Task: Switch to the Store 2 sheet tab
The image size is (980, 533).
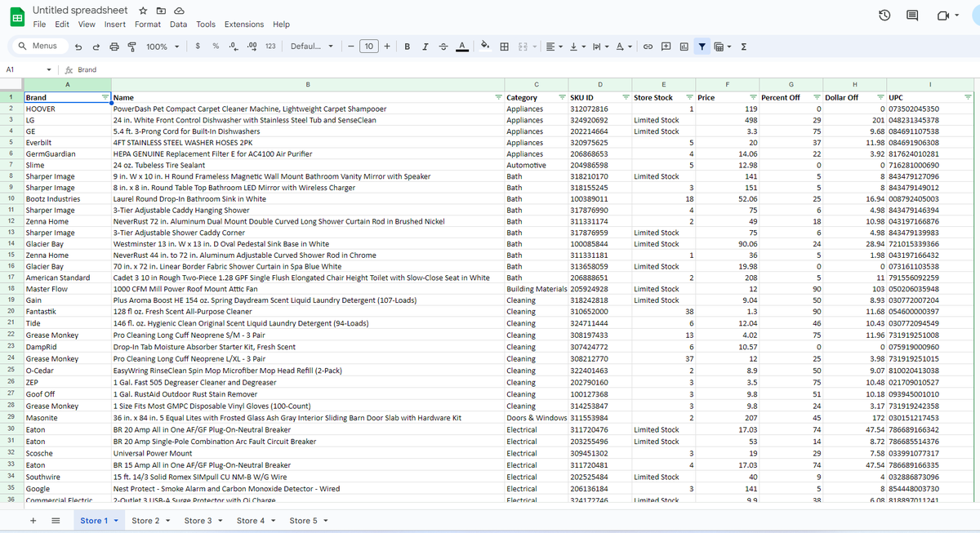Action: coord(150,521)
